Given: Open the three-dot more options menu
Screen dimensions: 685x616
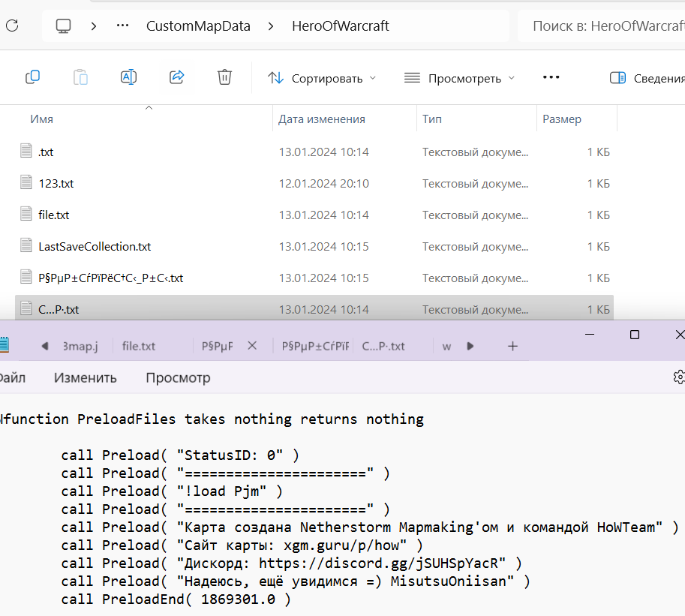Looking at the screenshot, I should [x=551, y=77].
